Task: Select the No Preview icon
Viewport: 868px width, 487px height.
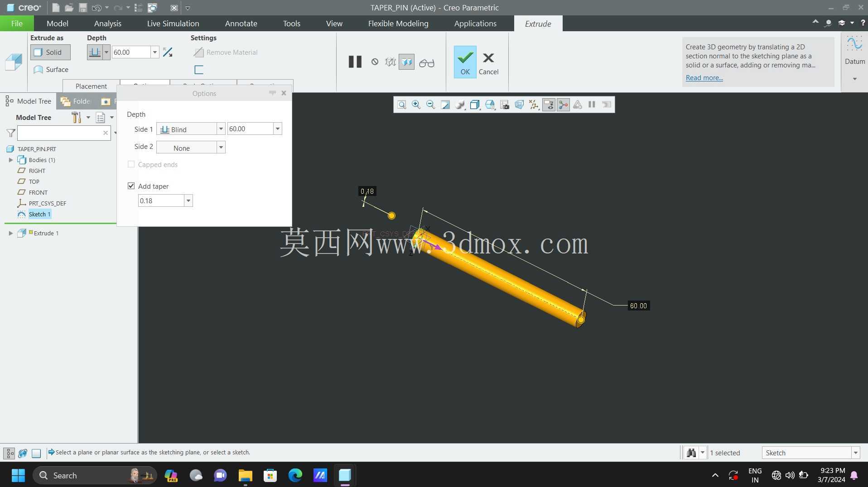Action: (x=375, y=62)
